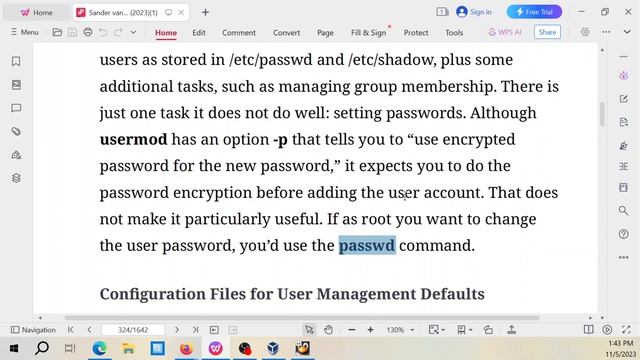Click Sign in
This screenshot has height=360, width=640.
click(x=473, y=12)
